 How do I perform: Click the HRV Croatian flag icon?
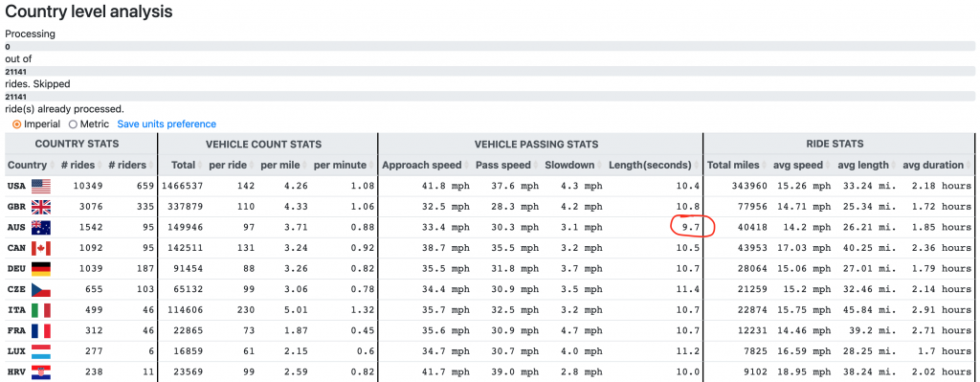(40, 372)
